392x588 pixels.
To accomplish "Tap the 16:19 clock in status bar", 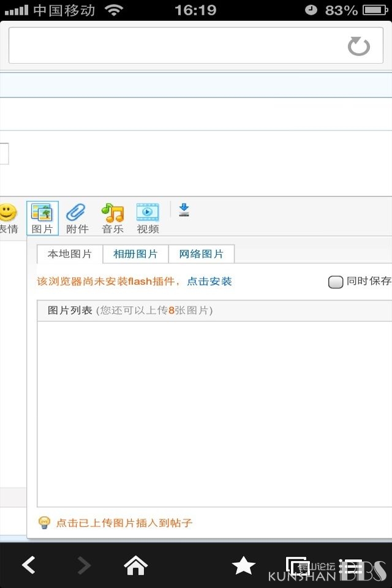I will [195, 10].
